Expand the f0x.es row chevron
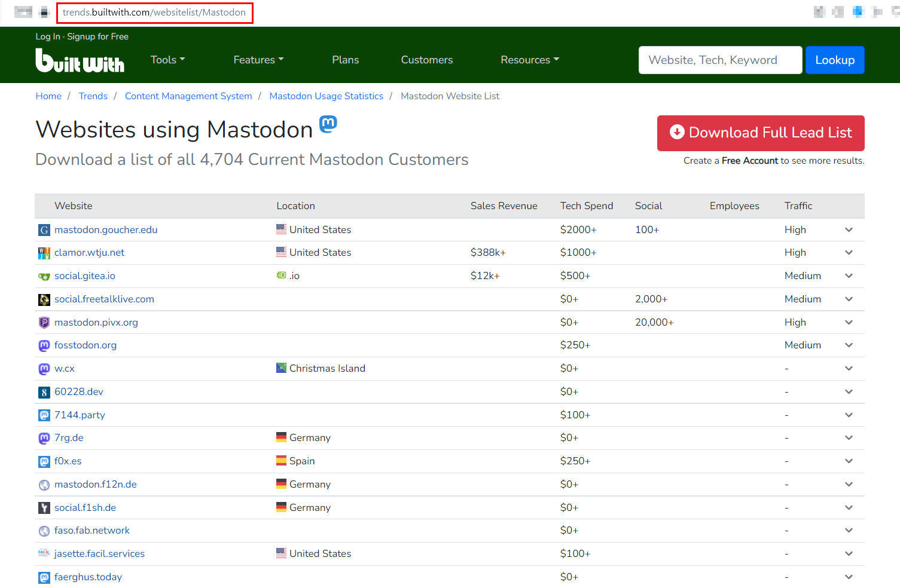 click(x=849, y=461)
